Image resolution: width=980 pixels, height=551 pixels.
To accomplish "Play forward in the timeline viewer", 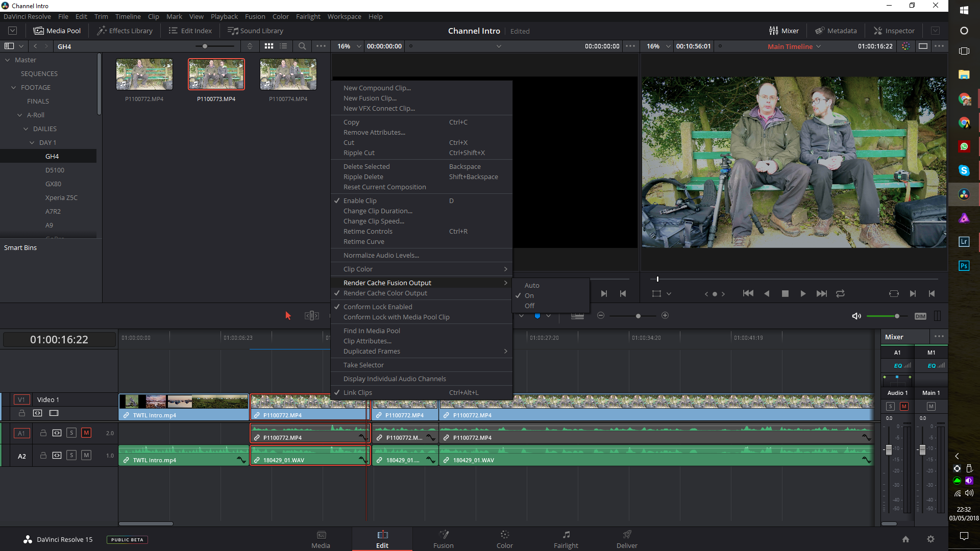I will [x=803, y=293].
